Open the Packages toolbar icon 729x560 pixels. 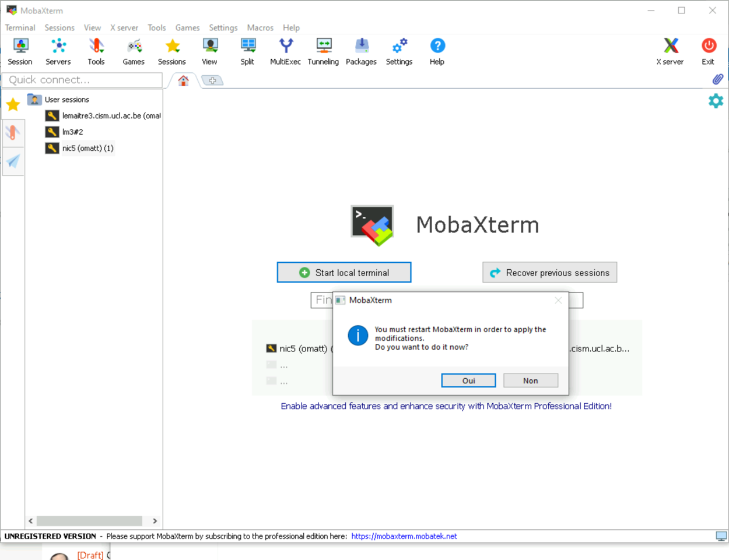point(361,51)
